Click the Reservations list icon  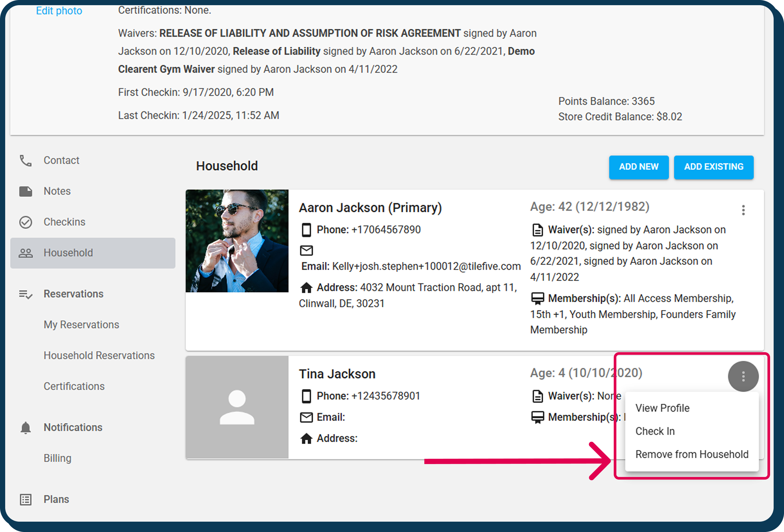26,294
